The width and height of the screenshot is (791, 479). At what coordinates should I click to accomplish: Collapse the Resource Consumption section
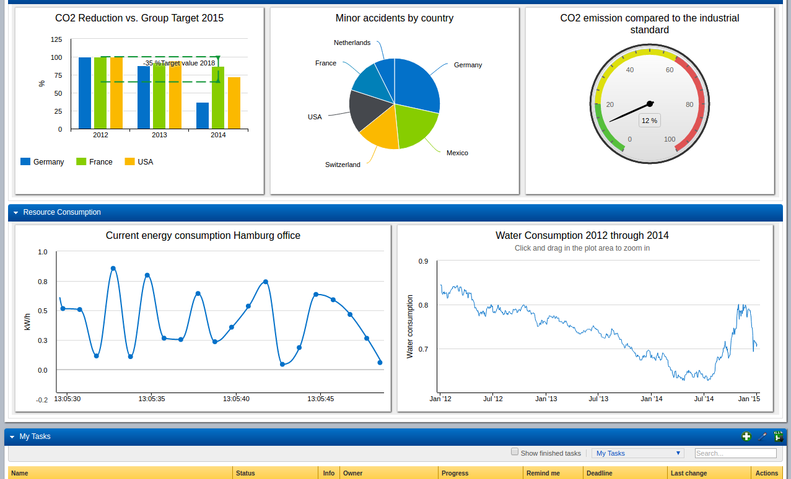(16, 213)
